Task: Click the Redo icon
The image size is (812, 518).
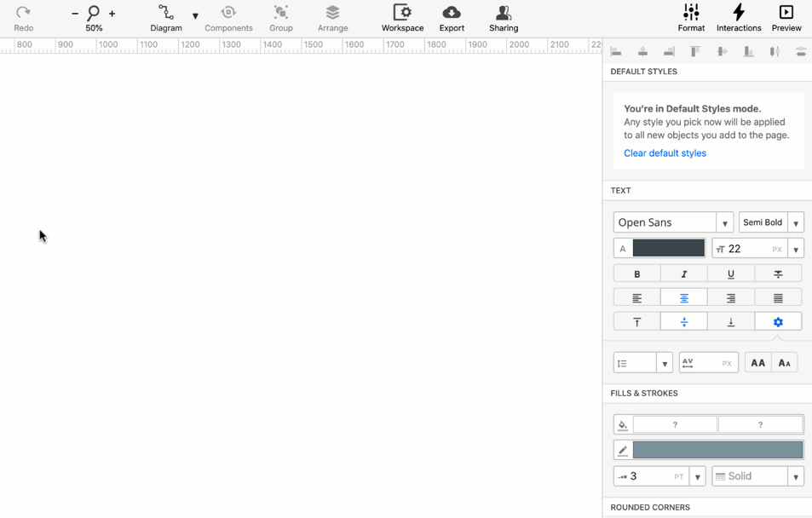Action: (23, 14)
